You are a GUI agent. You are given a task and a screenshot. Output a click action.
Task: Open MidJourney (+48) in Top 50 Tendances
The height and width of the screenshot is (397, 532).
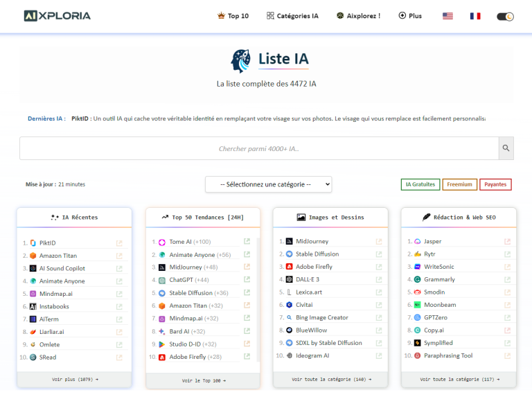193,267
